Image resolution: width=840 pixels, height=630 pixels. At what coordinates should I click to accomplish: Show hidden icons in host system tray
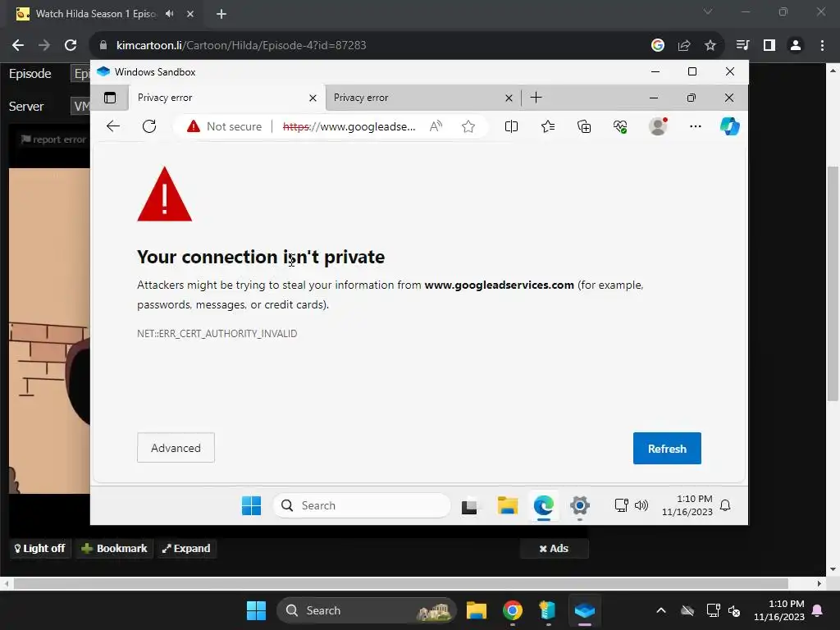[661, 610]
